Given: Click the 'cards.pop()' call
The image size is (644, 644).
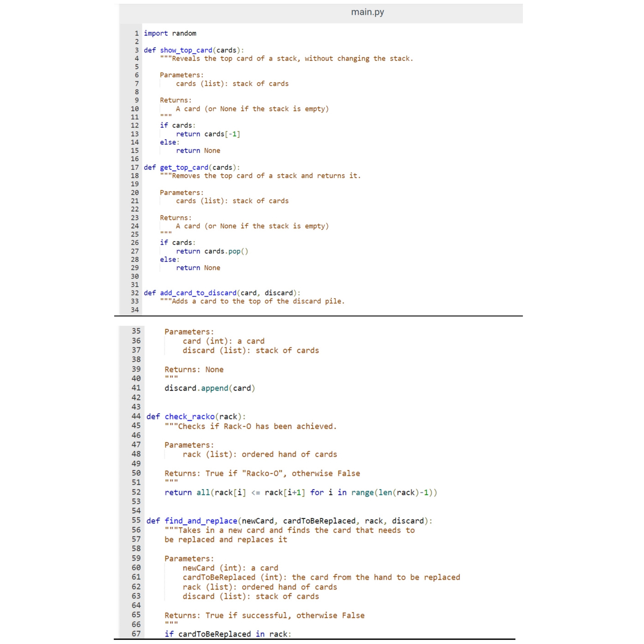Looking at the screenshot, I should [x=226, y=251].
